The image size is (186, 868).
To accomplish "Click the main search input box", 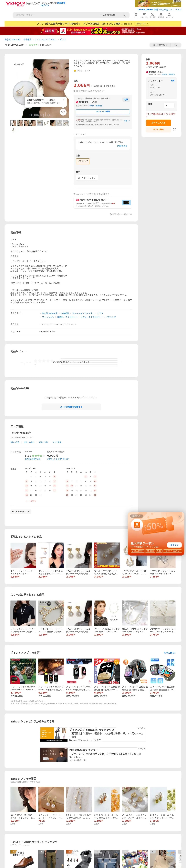I will click(x=56, y=15).
